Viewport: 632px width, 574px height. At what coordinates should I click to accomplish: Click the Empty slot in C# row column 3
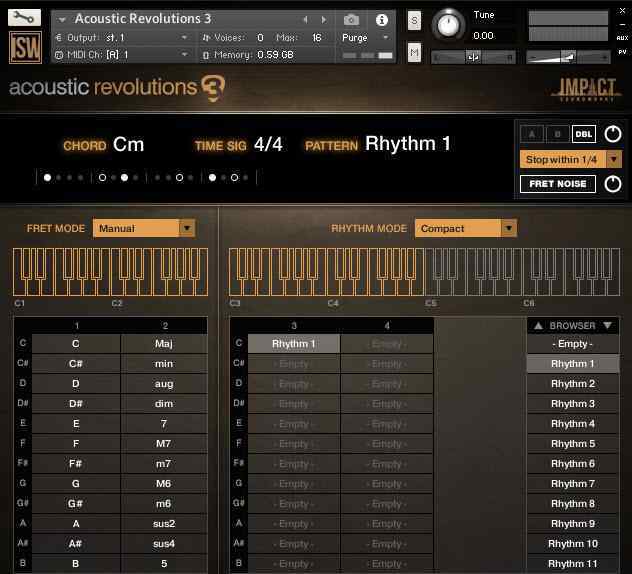[x=293, y=364]
